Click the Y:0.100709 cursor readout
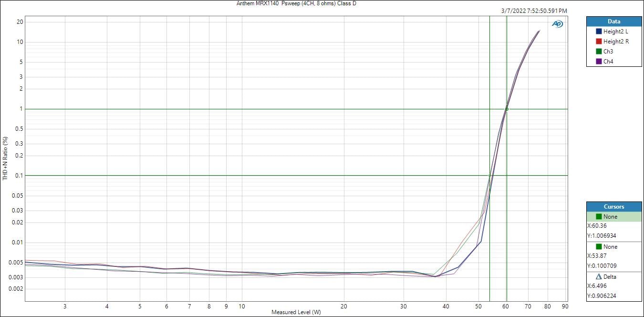Viewport: 644px width, 317px height. [602, 265]
